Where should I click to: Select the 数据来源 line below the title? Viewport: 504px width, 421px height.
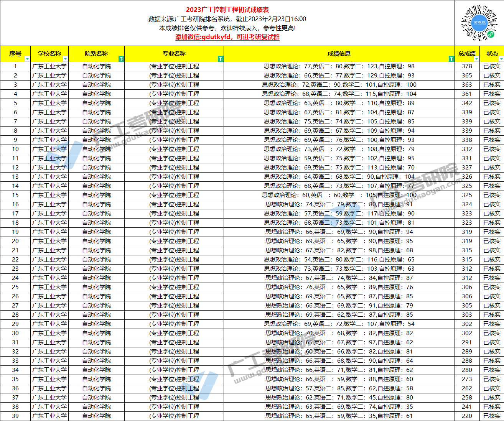[227, 19]
